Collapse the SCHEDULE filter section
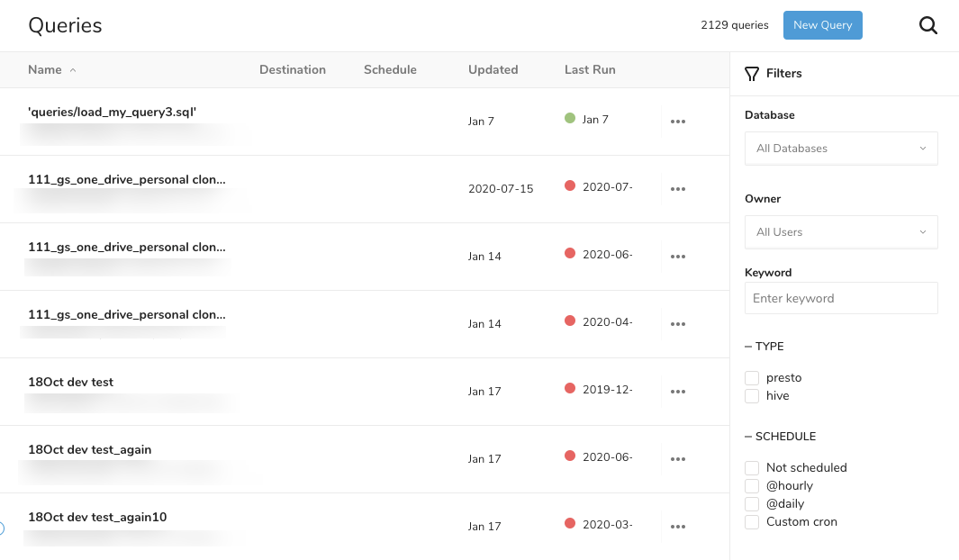Image resolution: width=959 pixels, height=560 pixels. [x=749, y=437]
